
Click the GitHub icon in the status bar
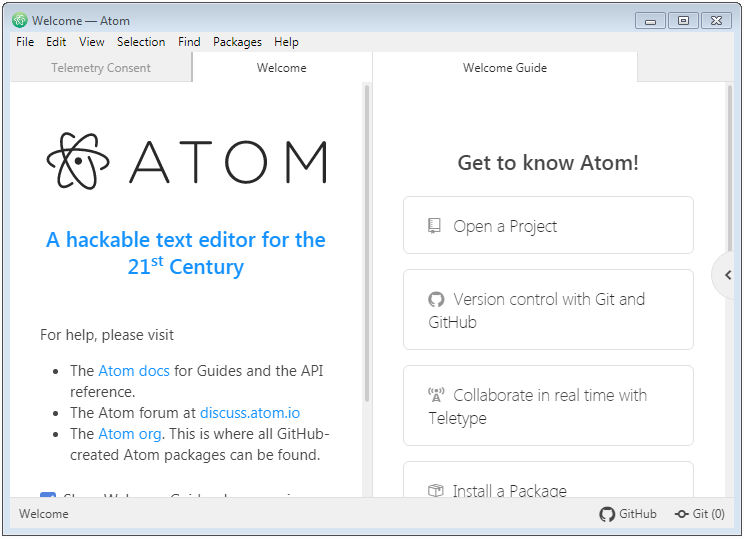coord(607,514)
